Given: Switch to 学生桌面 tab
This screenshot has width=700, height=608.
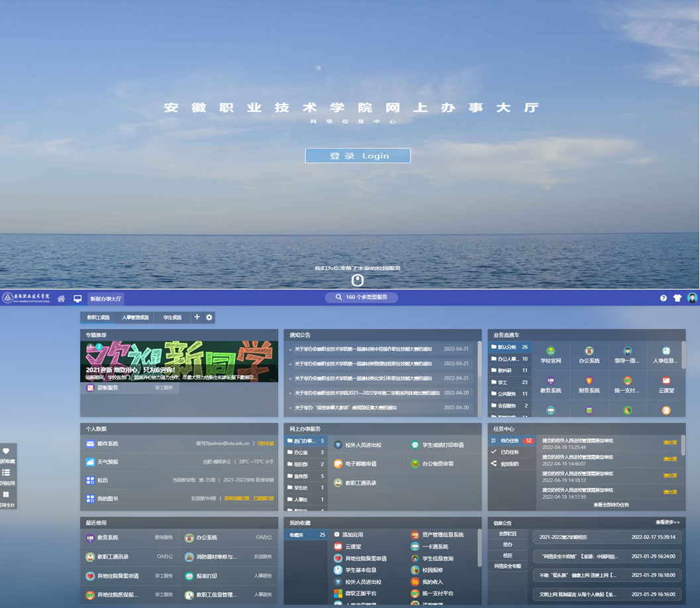Looking at the screenshot, I should click(172, 318).
